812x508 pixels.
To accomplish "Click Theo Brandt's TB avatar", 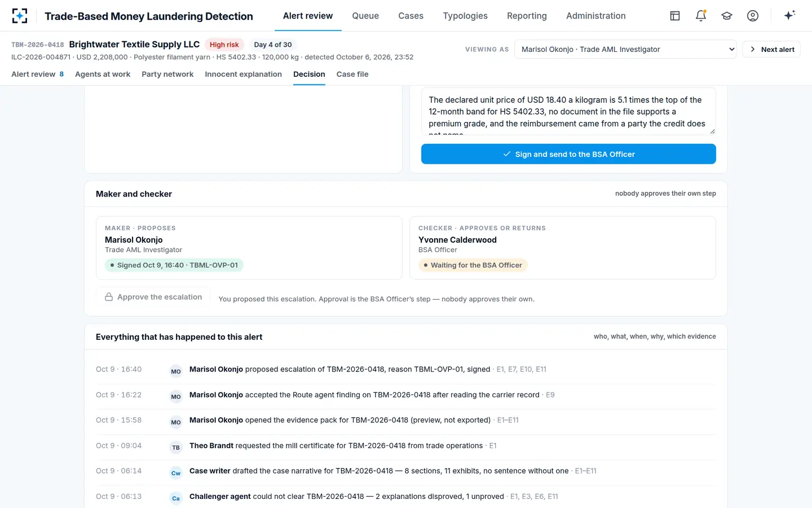I will click(x=176, y=447).
